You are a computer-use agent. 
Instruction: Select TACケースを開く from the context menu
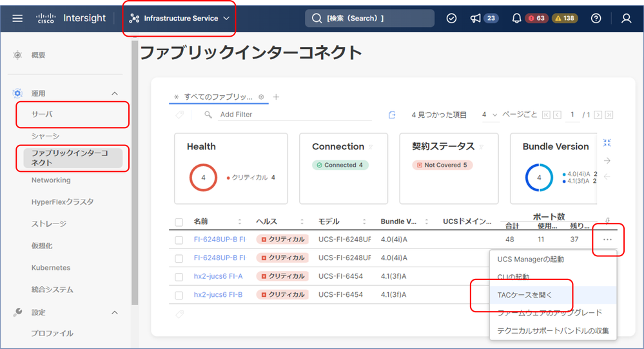[x=553, y=295]
